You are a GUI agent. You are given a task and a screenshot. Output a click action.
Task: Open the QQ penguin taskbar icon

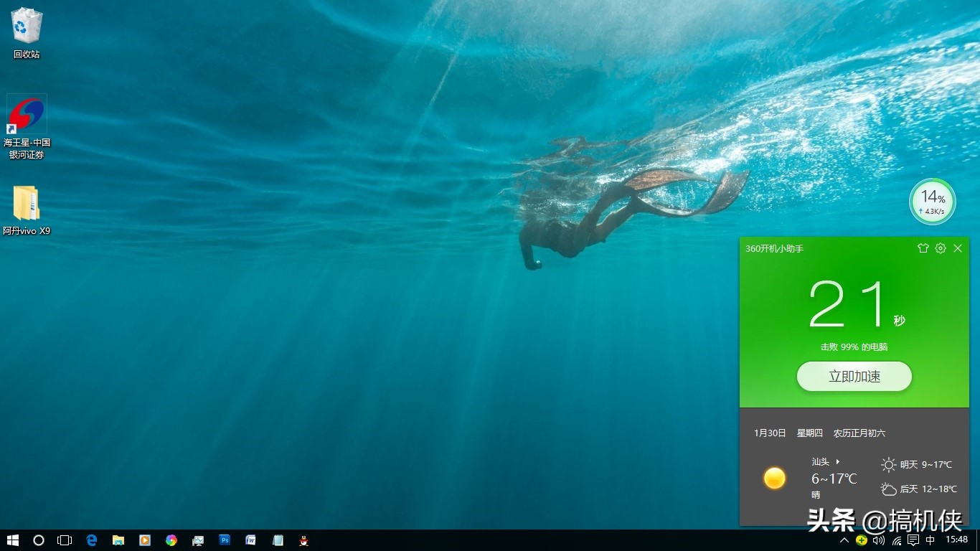pos(304,540)
